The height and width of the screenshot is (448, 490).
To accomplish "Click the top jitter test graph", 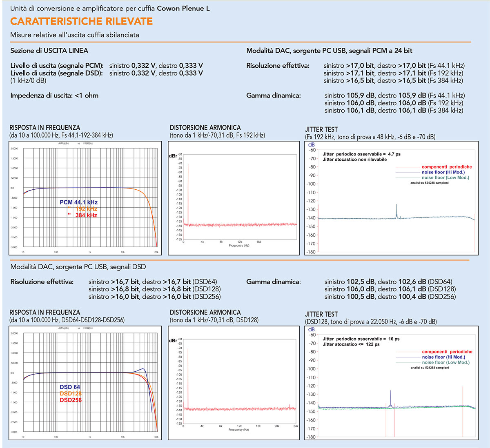I will (x=391, y=198).
